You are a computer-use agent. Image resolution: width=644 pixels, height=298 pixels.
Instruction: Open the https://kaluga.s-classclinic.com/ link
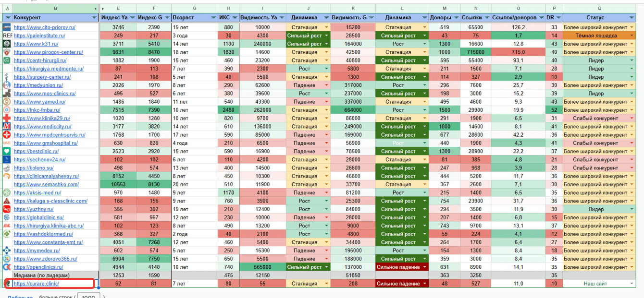click(50, 201)
